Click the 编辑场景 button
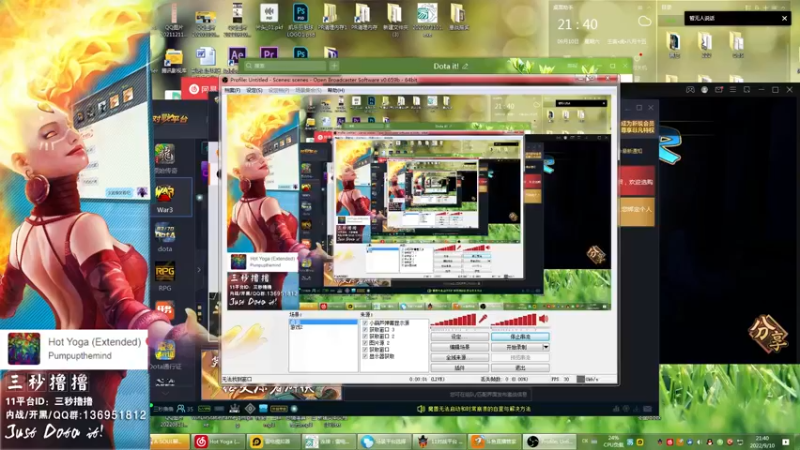800x450 pixels. click(459, 347)
